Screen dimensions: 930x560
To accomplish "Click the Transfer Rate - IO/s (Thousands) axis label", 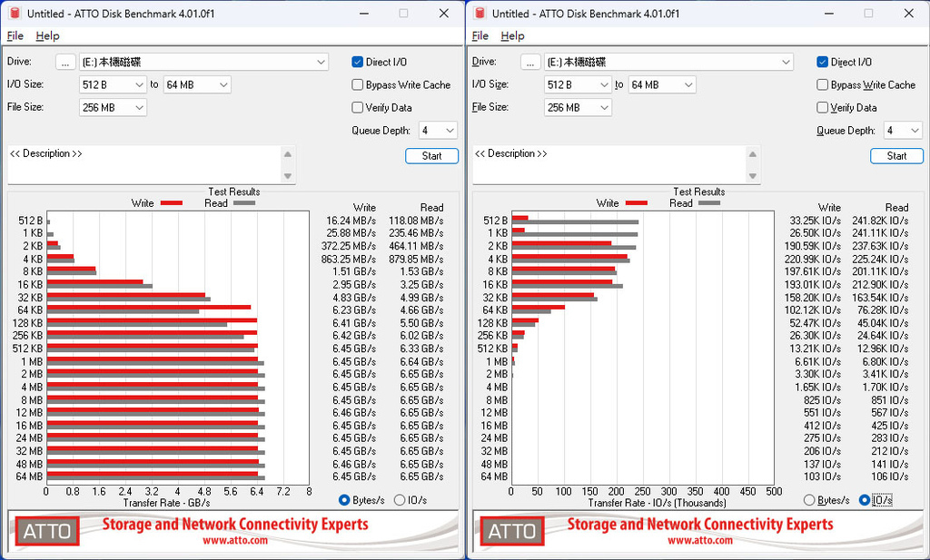I will (x=658, y=503).
